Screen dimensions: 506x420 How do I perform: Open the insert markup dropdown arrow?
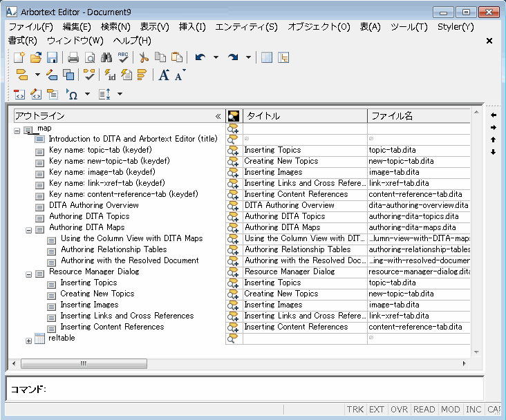click(37, 75)
